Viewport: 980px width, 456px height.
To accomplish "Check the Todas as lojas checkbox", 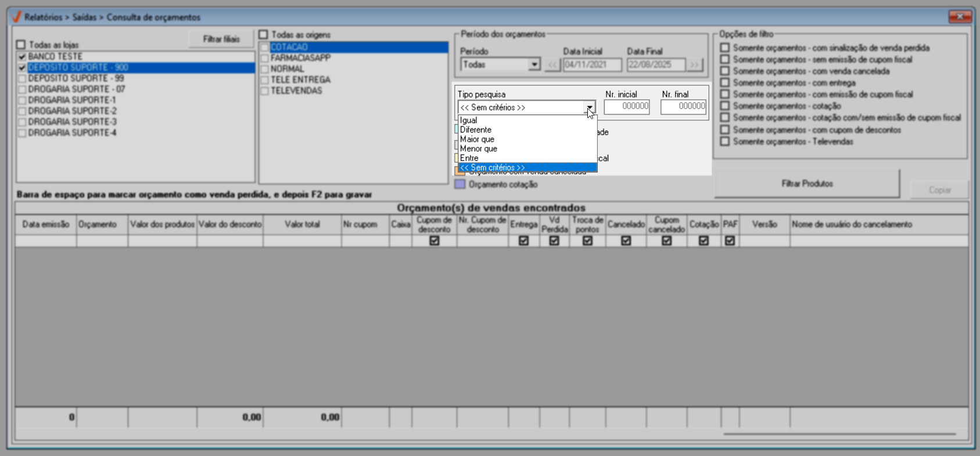I will [21, 45].
